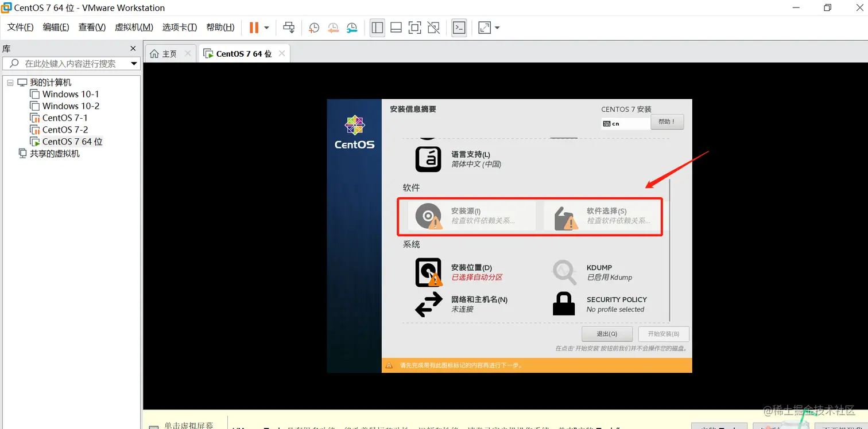Open 安装源(I) installation source
This screenshot has height=429, width=868.
[x=472, y=216]
